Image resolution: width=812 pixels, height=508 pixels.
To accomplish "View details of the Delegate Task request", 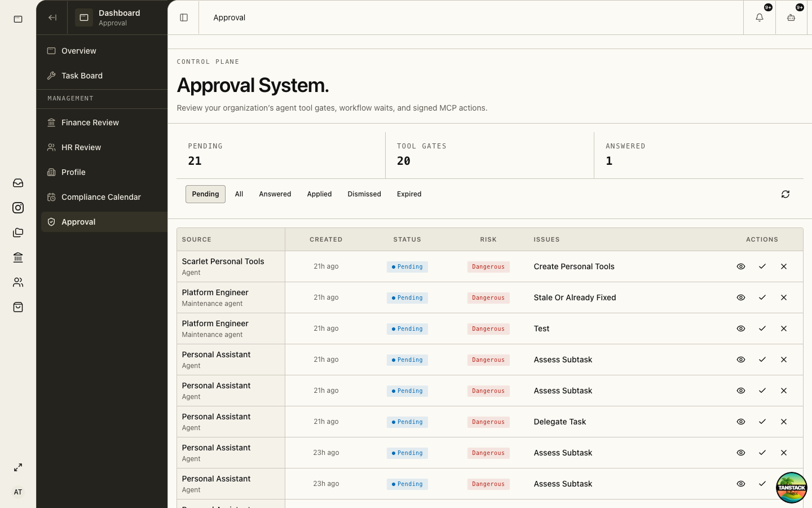I will (741, 422).
